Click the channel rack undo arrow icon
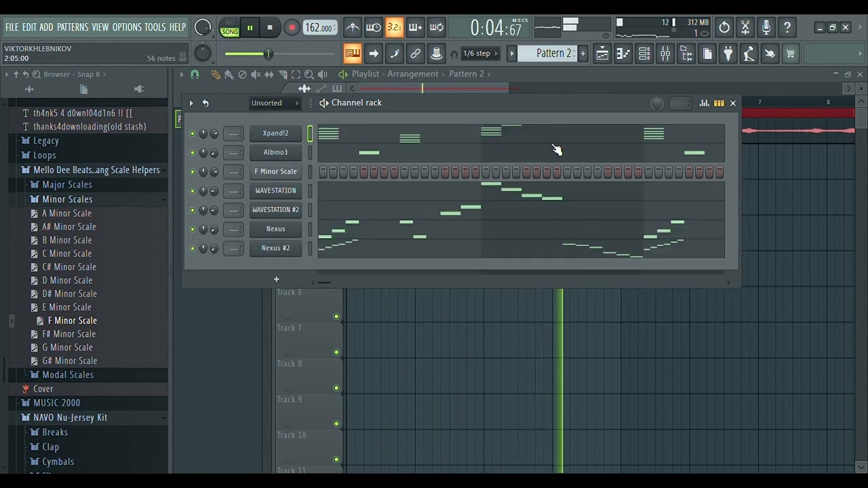This screenshot has height=488, width=868. (x=205, y=103)
